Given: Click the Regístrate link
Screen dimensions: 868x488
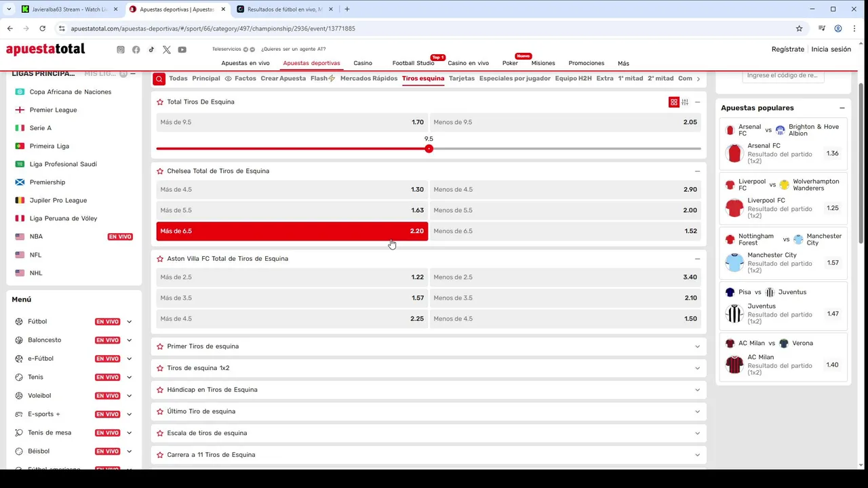Looking at the screenshot, I should (788, 49).
